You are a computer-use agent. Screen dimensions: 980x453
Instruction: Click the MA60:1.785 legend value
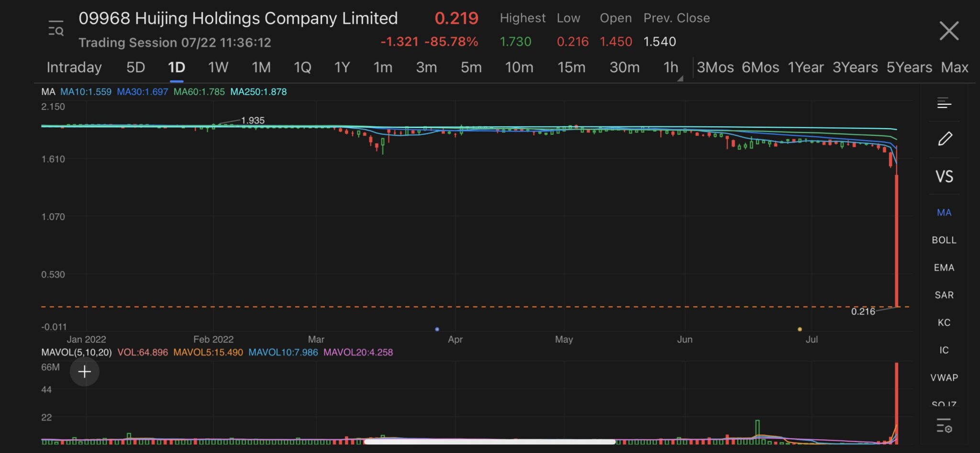pos(199,92)
